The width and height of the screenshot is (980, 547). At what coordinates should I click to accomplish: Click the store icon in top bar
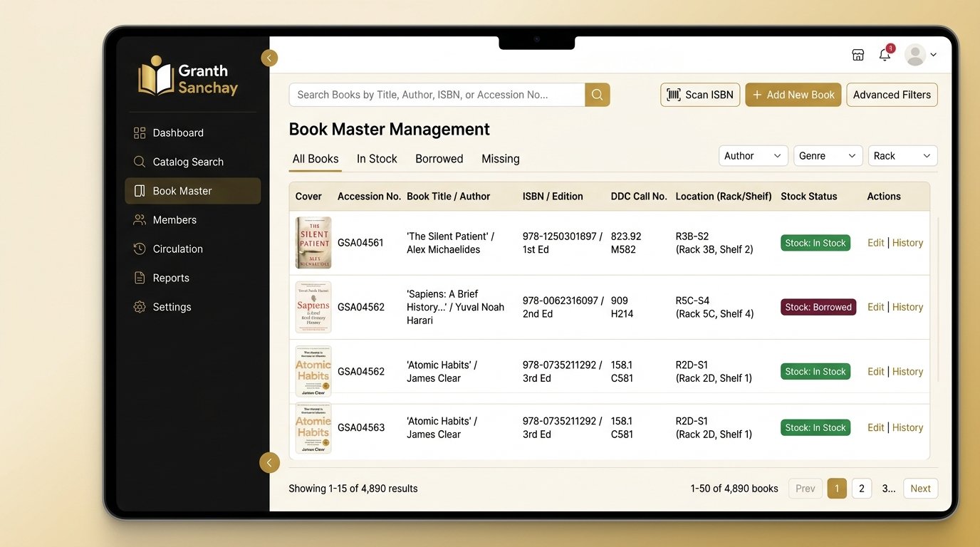pos(858,55)
